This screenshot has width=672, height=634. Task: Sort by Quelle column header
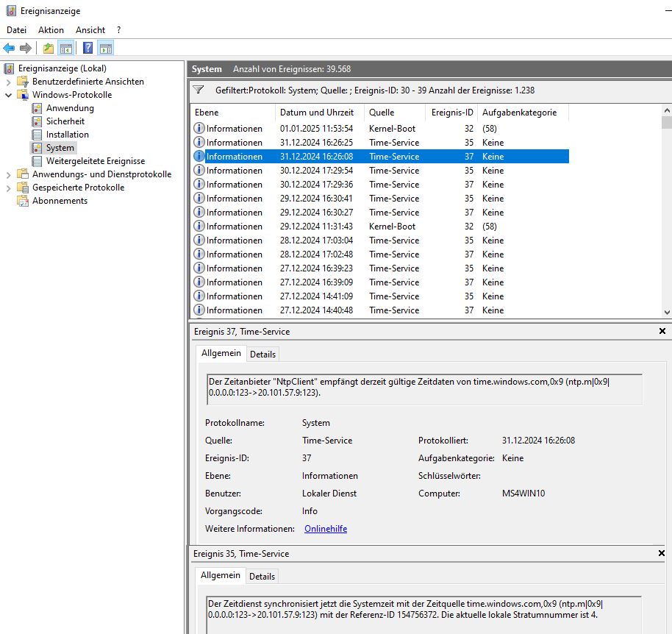point(395,113)
